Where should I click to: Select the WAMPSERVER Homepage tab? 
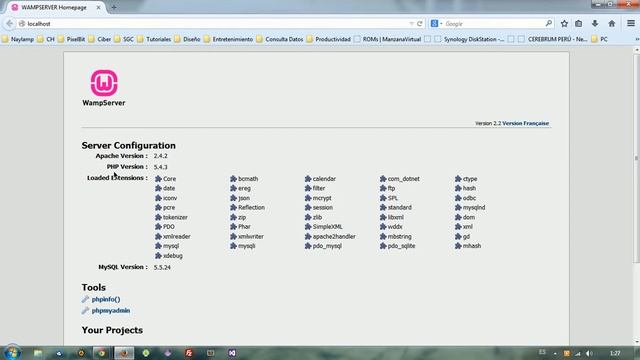pos(54,7)
